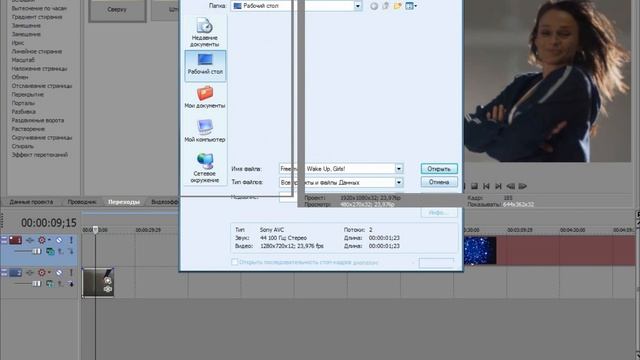Select Линейное стирание transition

click(x=37, y=51)
